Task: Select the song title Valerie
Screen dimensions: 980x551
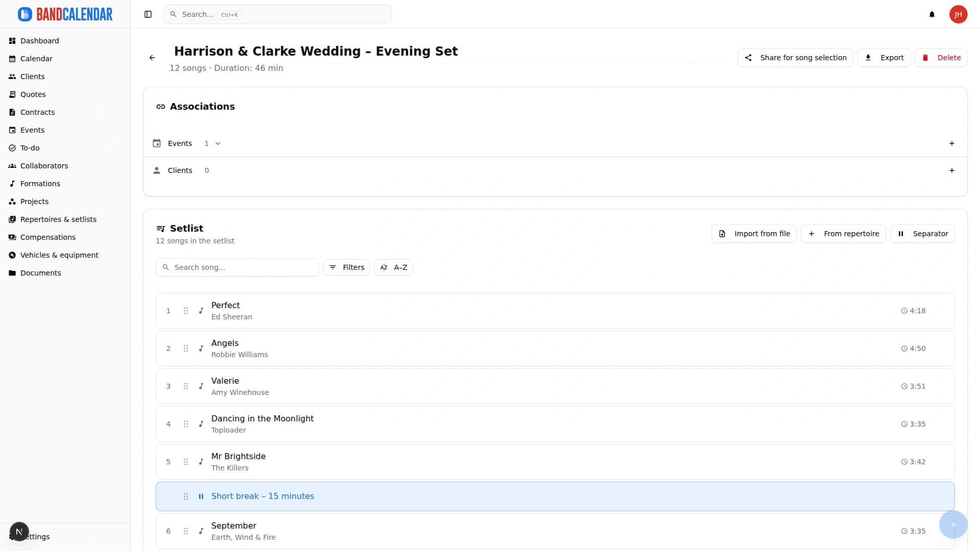Action: [x=225, y=381]
